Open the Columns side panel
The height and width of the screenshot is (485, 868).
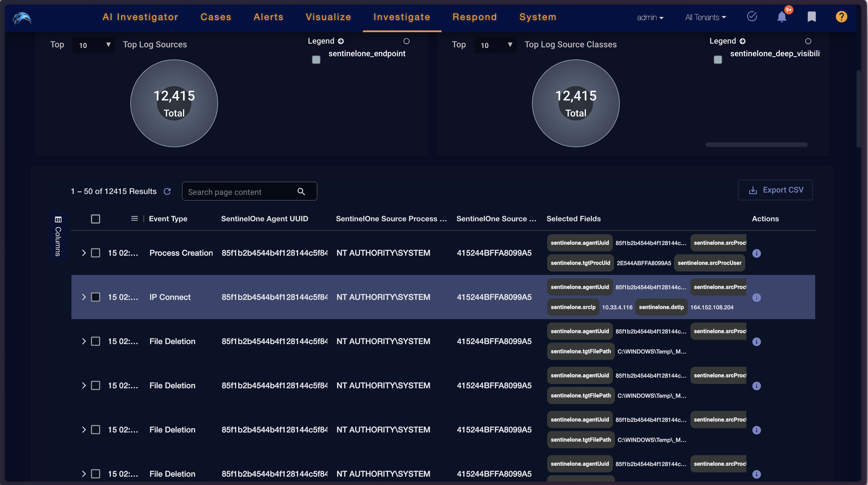[x=58, y=236]
